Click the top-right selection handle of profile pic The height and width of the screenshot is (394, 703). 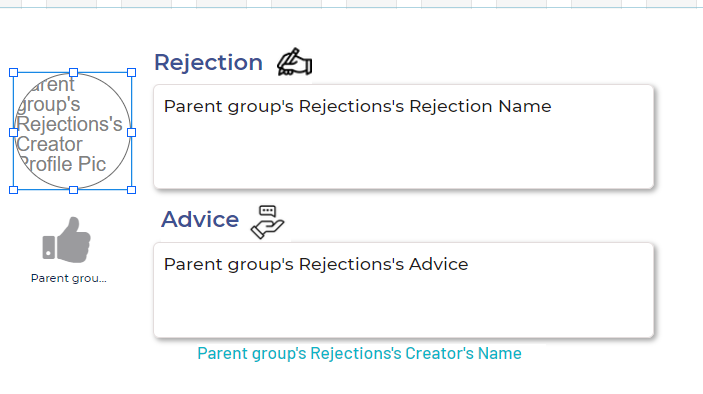click(x=131, y=73)
